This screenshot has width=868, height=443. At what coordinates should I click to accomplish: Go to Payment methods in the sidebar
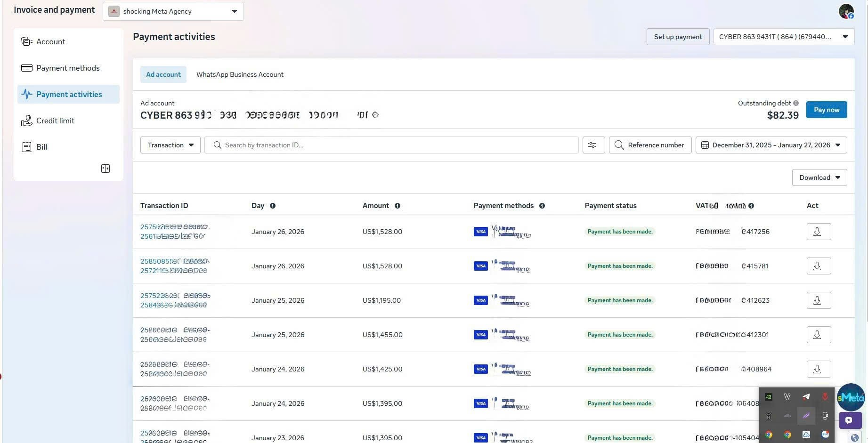click(x=68, y=68)
